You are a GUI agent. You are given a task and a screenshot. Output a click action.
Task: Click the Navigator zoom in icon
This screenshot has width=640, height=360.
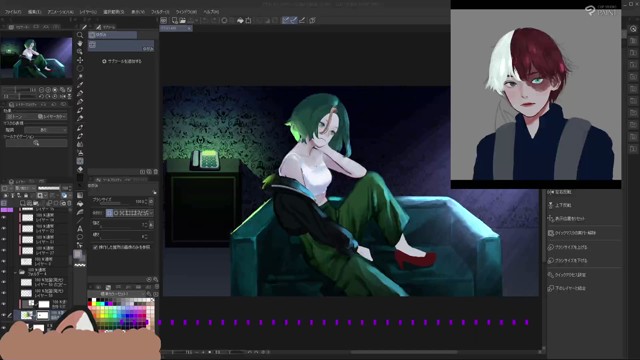(48, 90)
